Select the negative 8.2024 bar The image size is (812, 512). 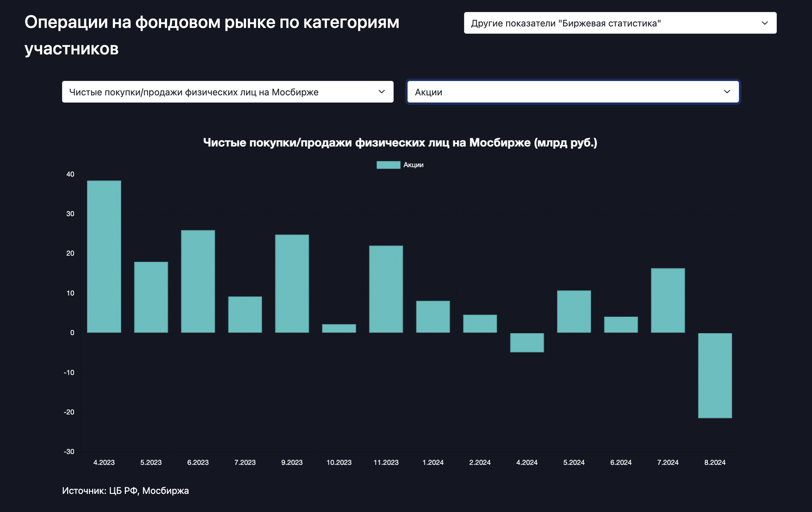point(715,375)
